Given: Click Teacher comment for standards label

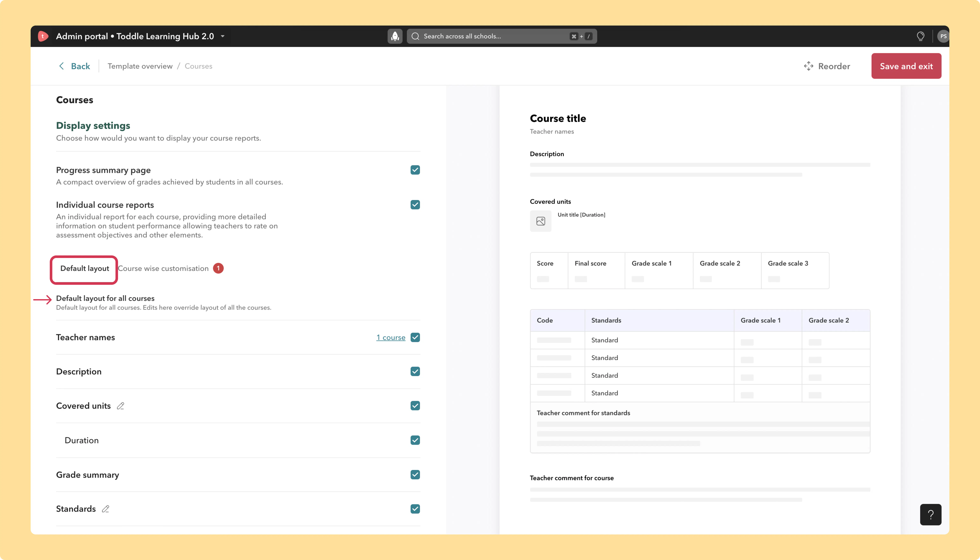Looking at the screenshot, I should (x=583, y=413).
